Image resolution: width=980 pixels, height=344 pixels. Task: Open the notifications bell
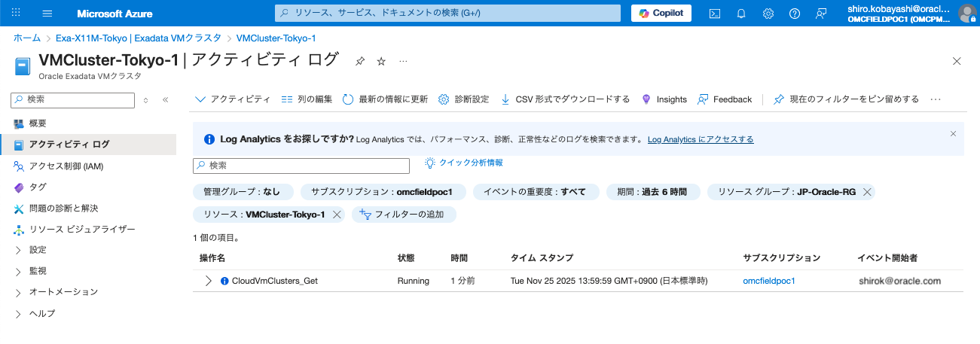point(741,14)
